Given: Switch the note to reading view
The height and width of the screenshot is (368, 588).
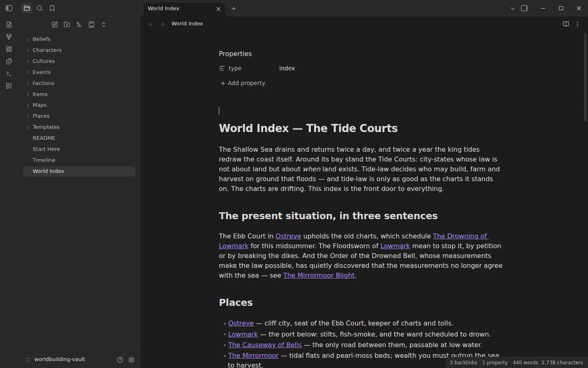Looking at the screenshot, I should pos(566,24).
